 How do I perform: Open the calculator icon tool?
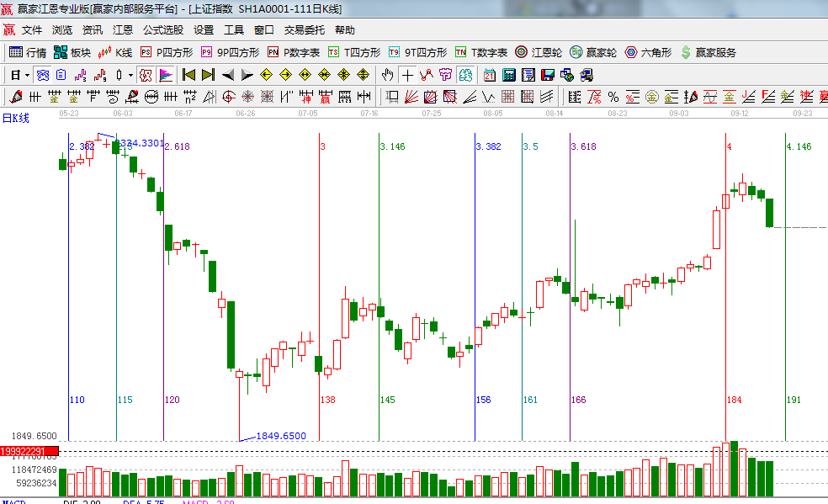(508, 75)
